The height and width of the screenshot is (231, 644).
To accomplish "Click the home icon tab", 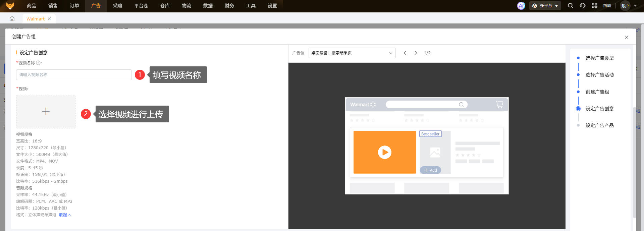I will [x=12, y=19].
